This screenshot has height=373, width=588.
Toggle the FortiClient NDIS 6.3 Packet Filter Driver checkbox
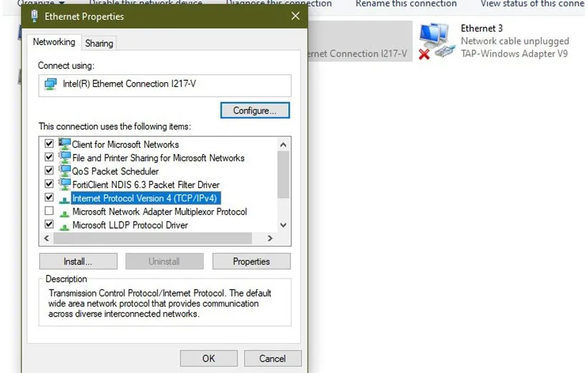click(x=49, y=184)
